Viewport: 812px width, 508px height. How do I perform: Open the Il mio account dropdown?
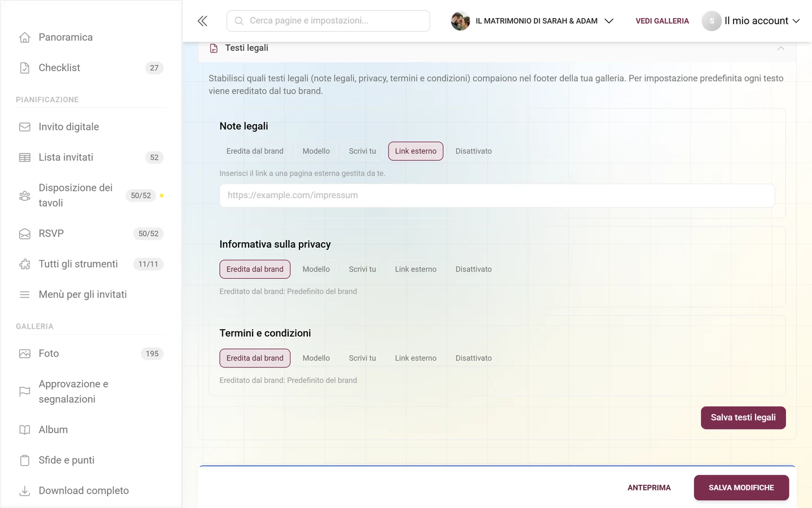pos(751,21)
